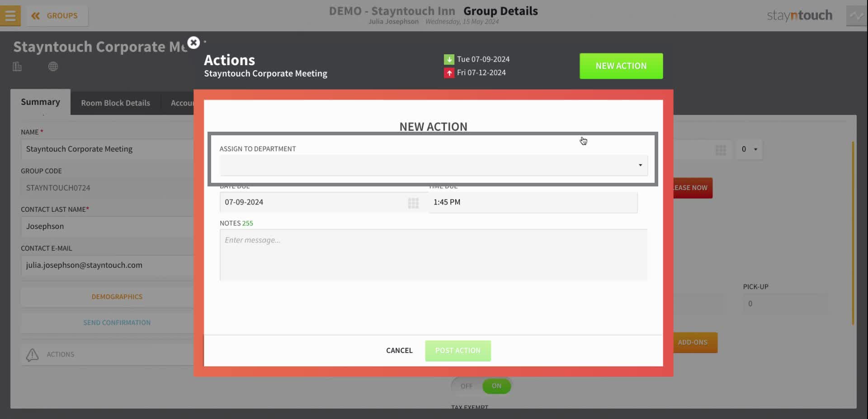
Task: Open the Accounts tab
Action: click(x=182, y=103)
